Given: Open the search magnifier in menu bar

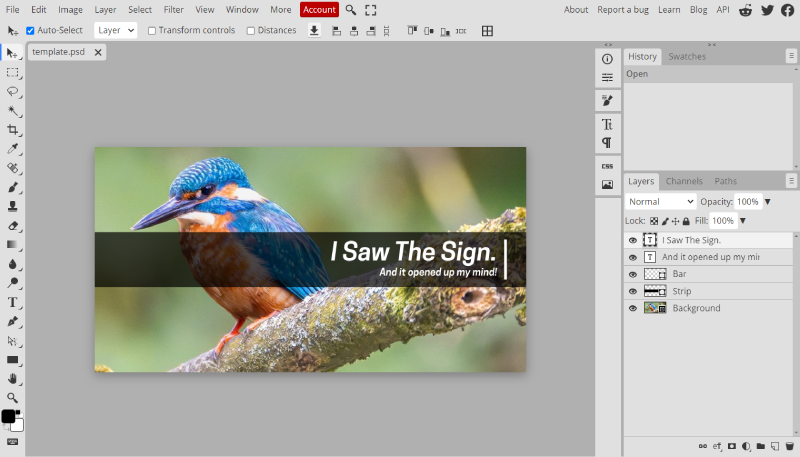Looking at the screenshot, I should coord(351,10).
